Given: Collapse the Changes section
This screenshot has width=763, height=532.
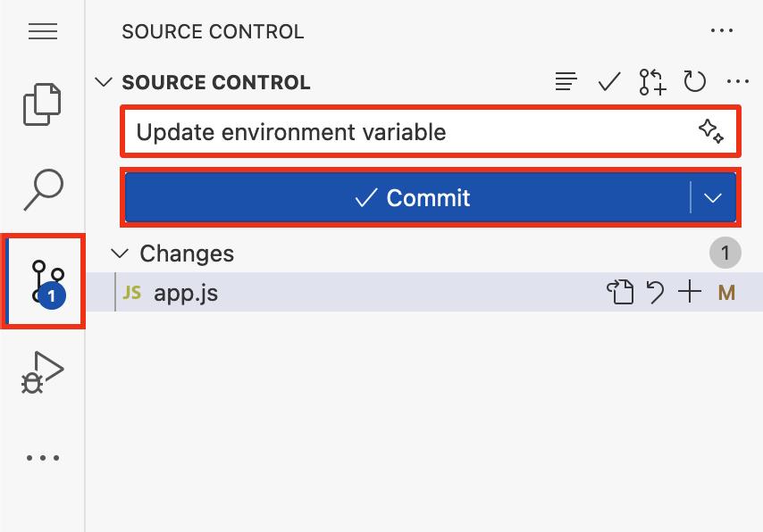Looking at the screenshot, I should [x=121, y=254].
